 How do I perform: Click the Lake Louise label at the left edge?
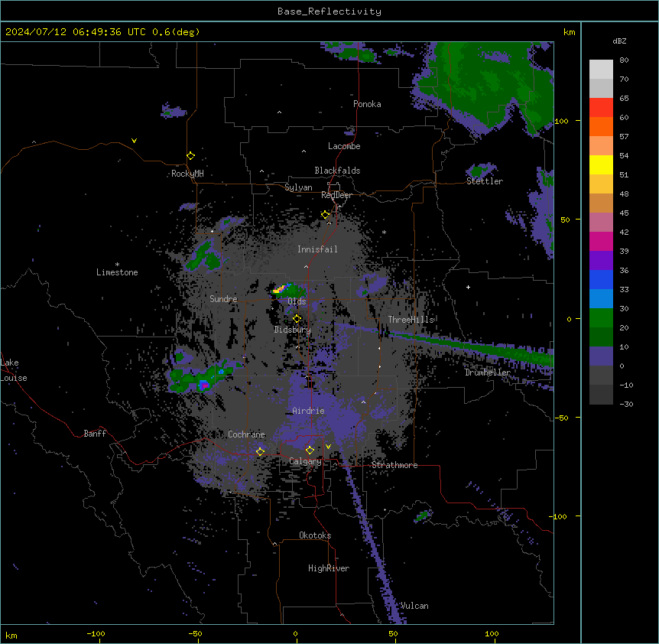point(14,370)
